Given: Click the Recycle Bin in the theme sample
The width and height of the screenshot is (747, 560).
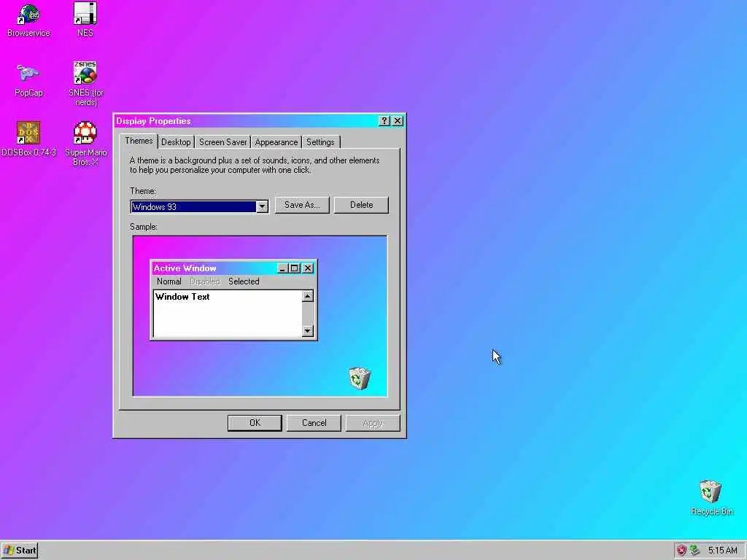Looking at the screenshot, I should [359, 378].
